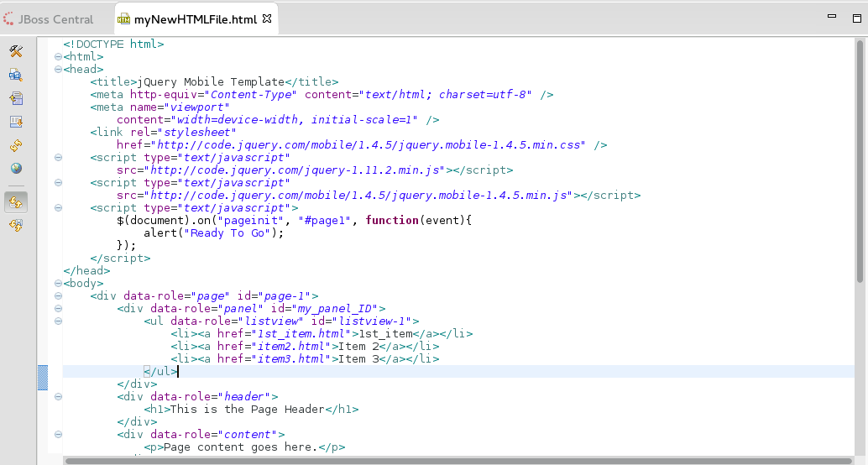Click on the <!DOCTYPE html> line
868x465 pixels.
click(x=113, y=44)
